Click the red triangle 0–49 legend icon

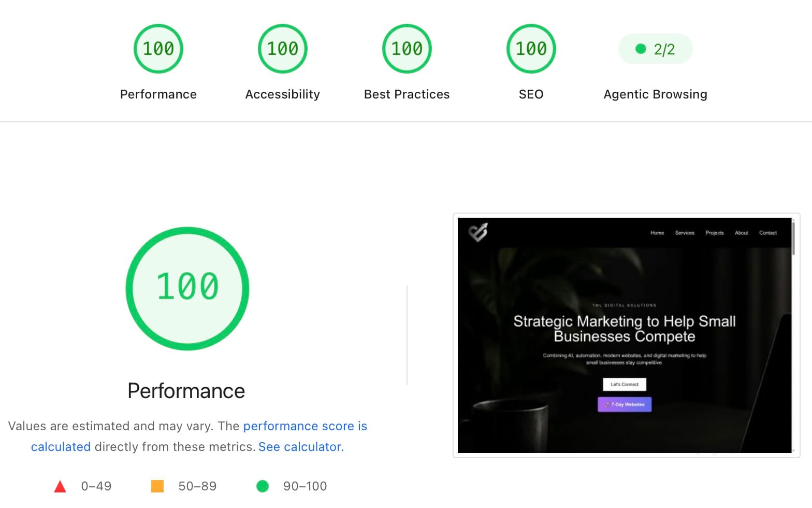tap(60, 486)
